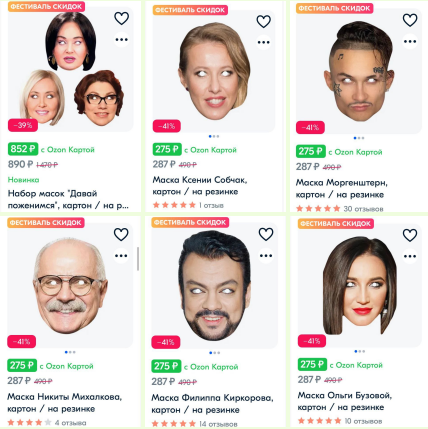Save Ольги Бузовой mask via heart icon
Image resolution: width=428 pixels, height=429 pixels.
(410, 235)
